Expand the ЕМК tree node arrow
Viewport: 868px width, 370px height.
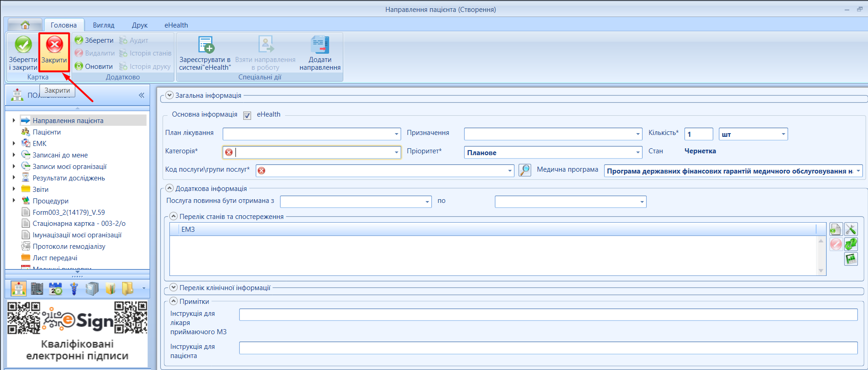[14, 143]
